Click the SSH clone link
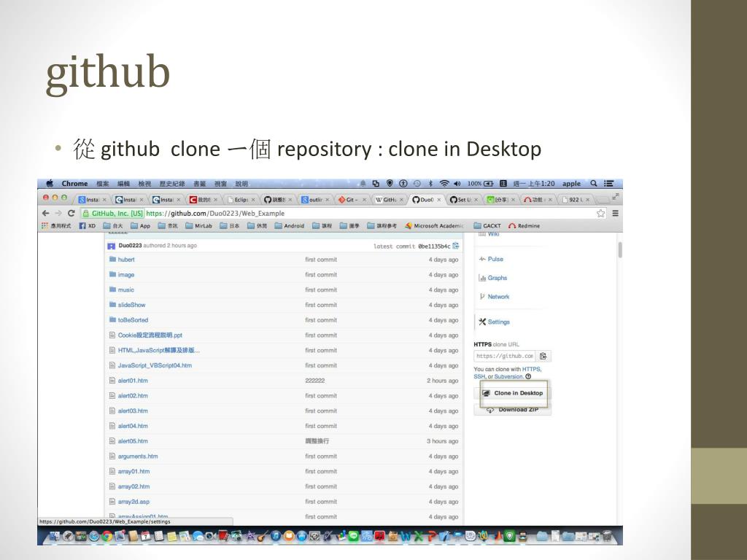 479,376
